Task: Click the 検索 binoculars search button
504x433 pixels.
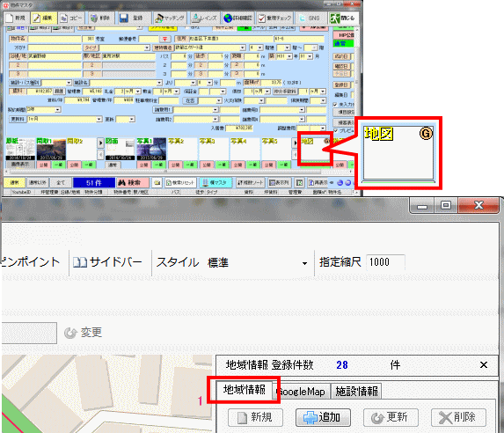Action: [x=133, y=183]
